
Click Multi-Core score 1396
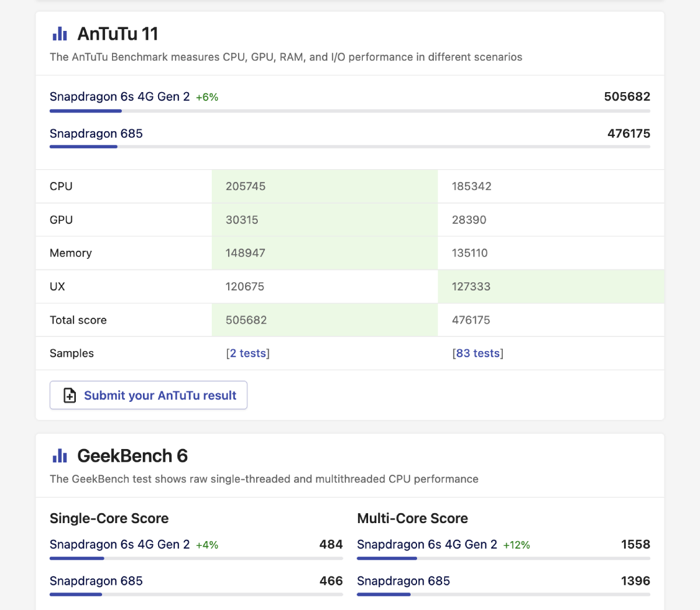636,581
